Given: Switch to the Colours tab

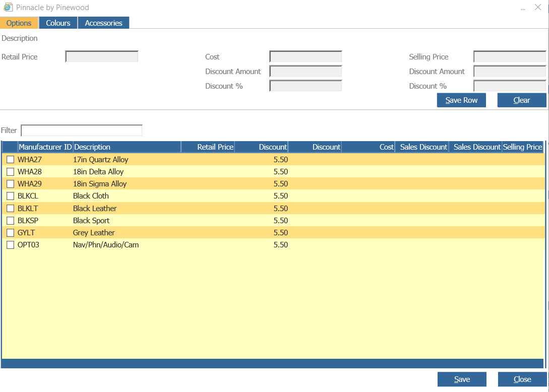Looking at the screenshot, I should (x=58, y=23).
